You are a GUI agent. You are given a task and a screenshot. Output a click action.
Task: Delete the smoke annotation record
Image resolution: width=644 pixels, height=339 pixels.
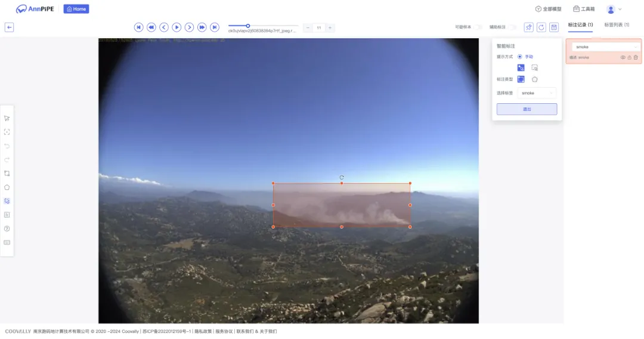tap(636, 57)
